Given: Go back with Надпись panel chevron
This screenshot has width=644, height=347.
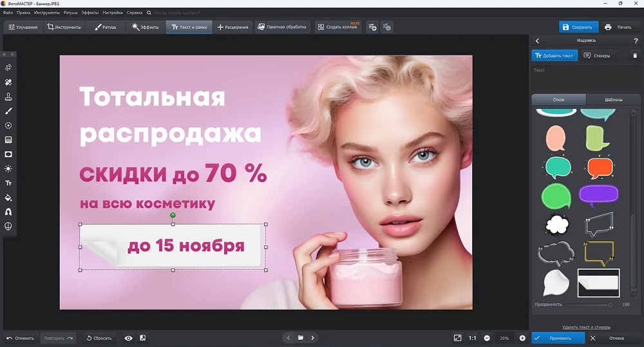Looking at the screenshot, I should click(537, 41).
